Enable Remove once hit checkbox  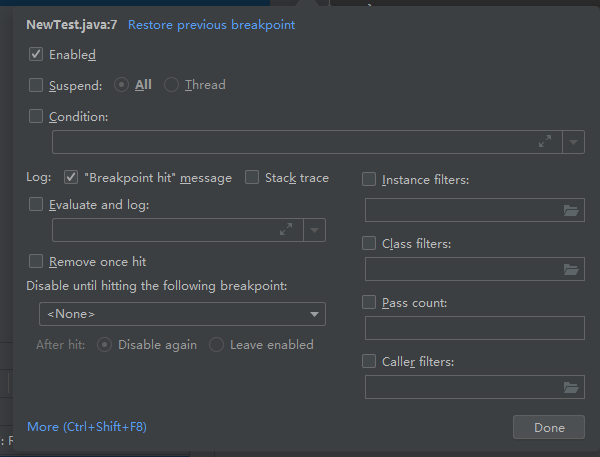[36, 261]
